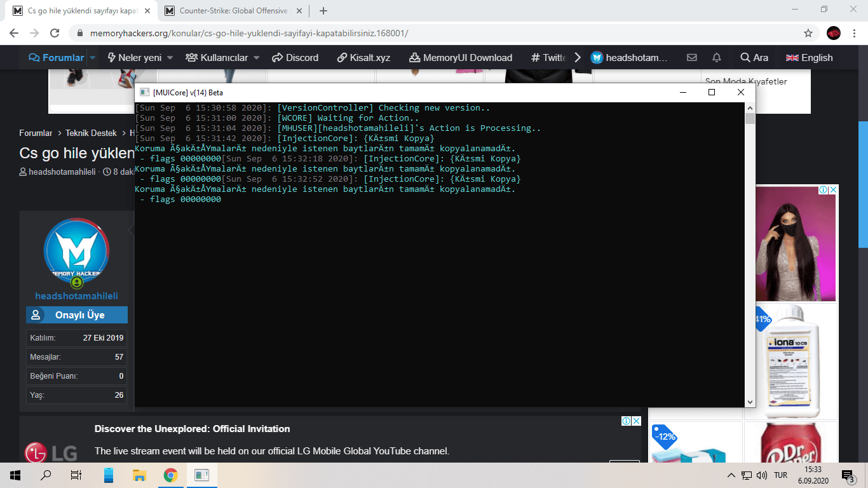The width and height of the screenshot is (868, 488).
Task: Open the forum alerts bell icon
Action: pyautogui.click(x=717, y=58)
